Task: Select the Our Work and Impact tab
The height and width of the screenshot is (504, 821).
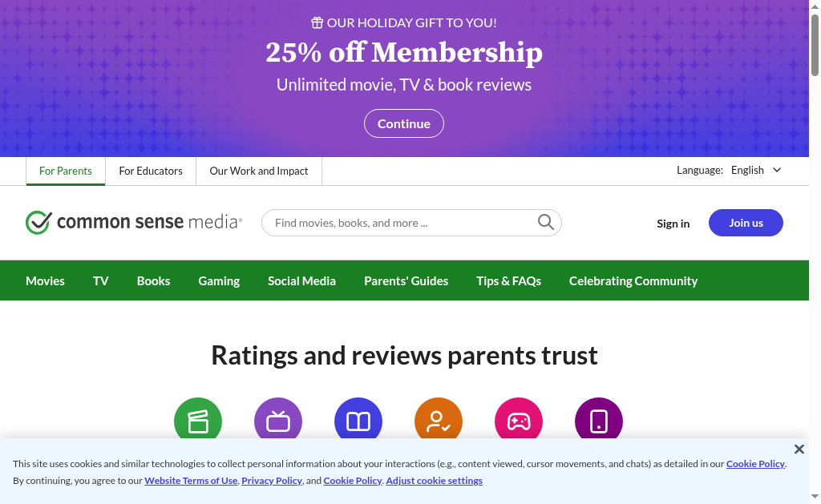Action: (259, 171)
